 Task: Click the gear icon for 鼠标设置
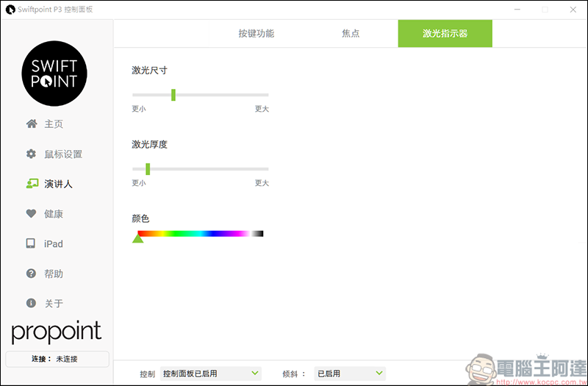click(31, 154)
